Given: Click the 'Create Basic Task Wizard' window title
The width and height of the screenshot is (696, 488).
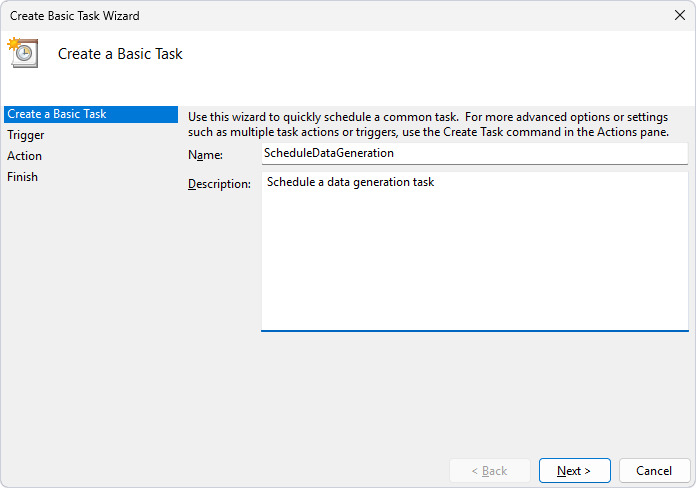Looking at the screenshot, I should (75, 16).
